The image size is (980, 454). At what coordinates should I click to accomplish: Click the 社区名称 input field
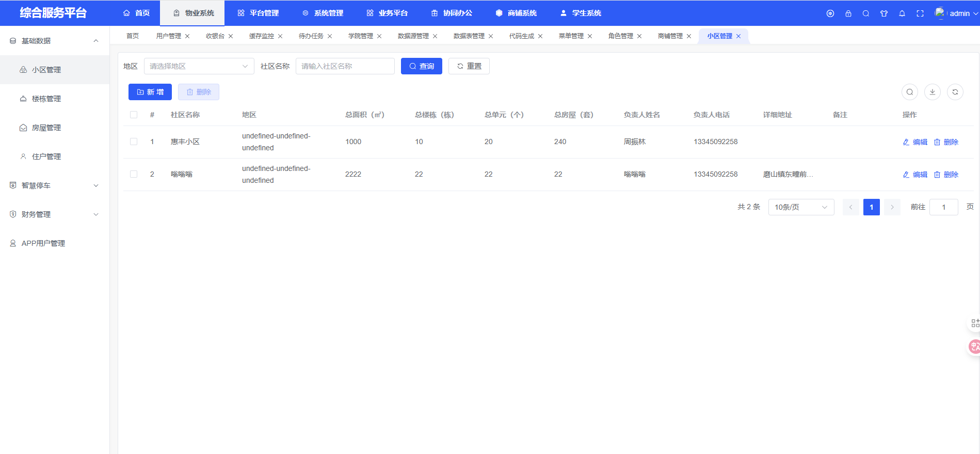[345, 66]
